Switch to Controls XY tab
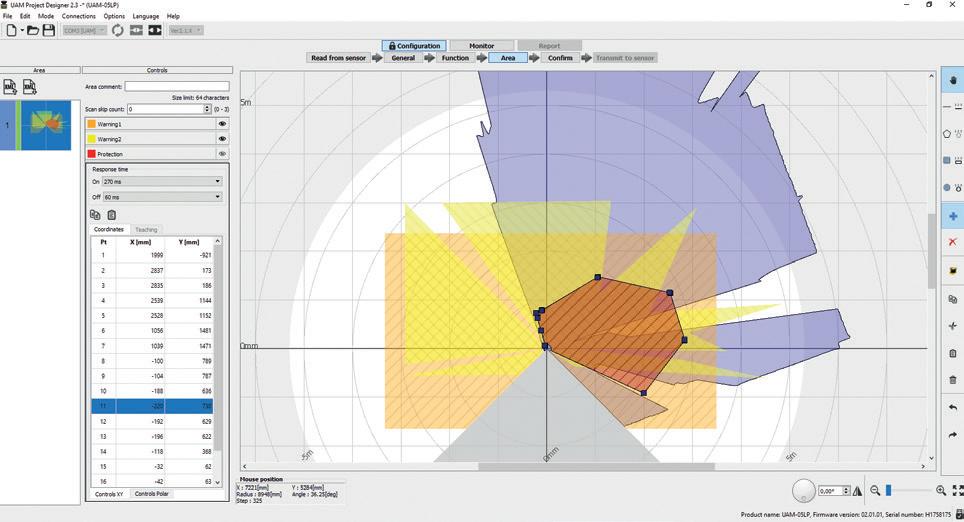The width and height of the screenshot is (964, 522). [x=109, y=494]
